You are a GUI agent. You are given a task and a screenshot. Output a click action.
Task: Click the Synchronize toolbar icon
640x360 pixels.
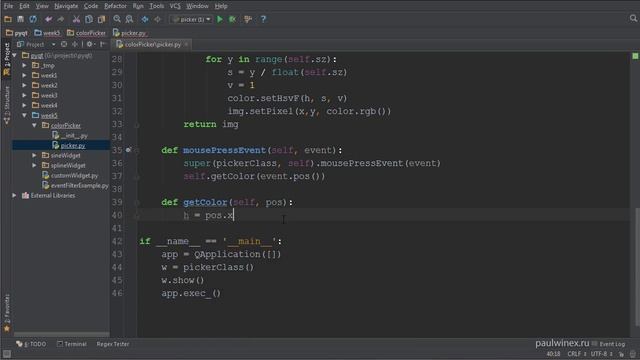coord(33,19)
